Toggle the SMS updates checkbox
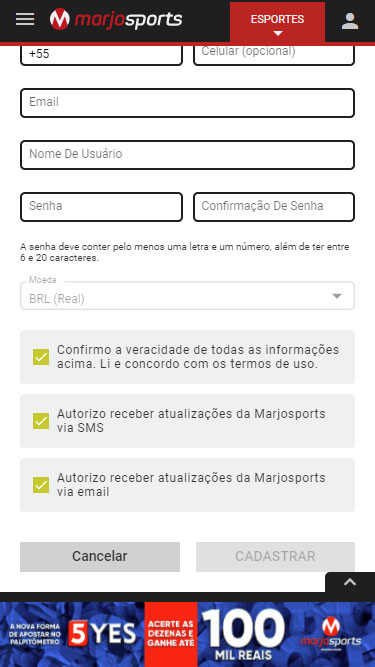The width and height of the screenshot is (375, 667). (41, 421)
